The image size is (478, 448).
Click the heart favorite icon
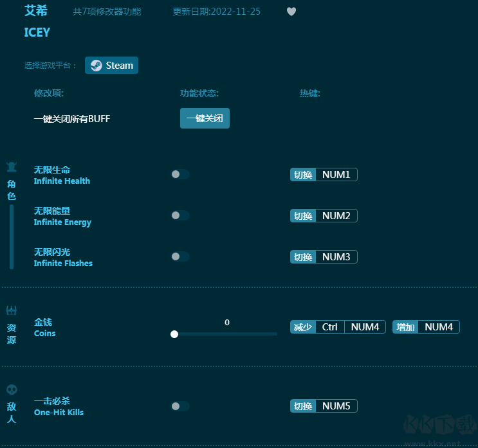(x=291, y=12)
